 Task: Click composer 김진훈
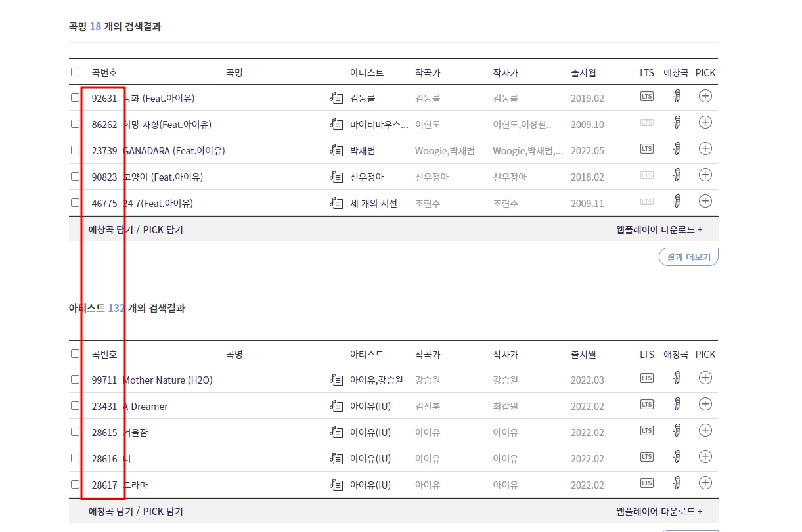pos(428,407)
